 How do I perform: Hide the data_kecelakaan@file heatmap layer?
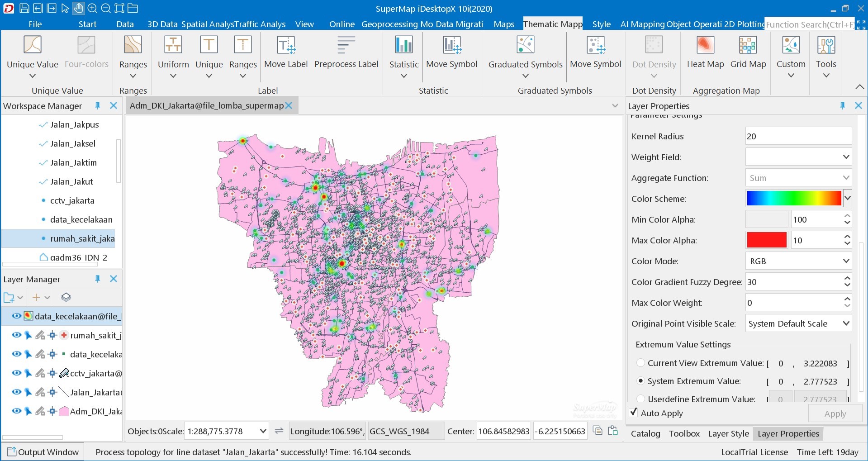click(x=16, y=316)
